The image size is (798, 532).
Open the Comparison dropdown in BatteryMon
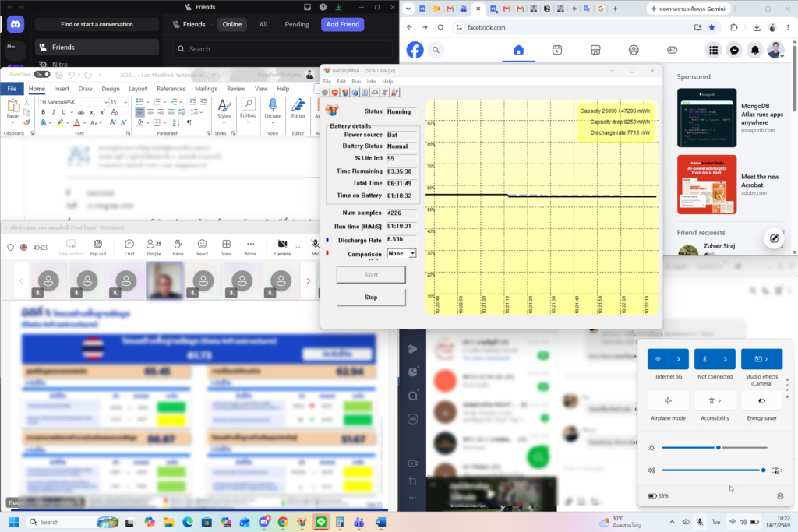(412, 253)
